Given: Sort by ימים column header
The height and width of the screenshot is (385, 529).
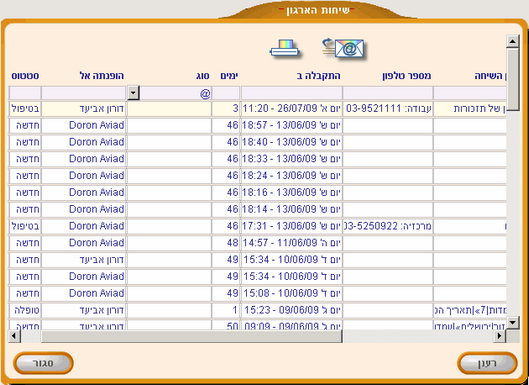Looking at the screenshot, I should click(229, 76).
